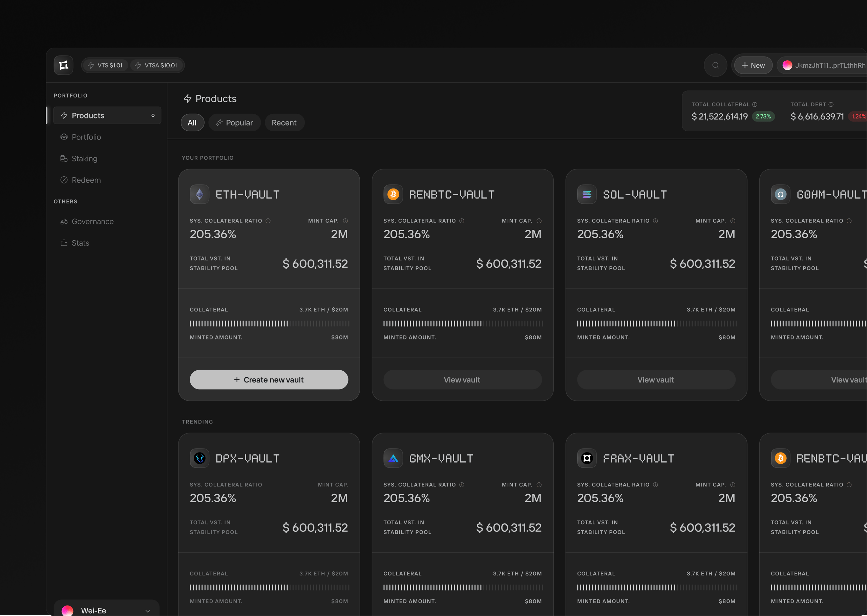Click the Total Debt info icon

[x=831, y=104]
